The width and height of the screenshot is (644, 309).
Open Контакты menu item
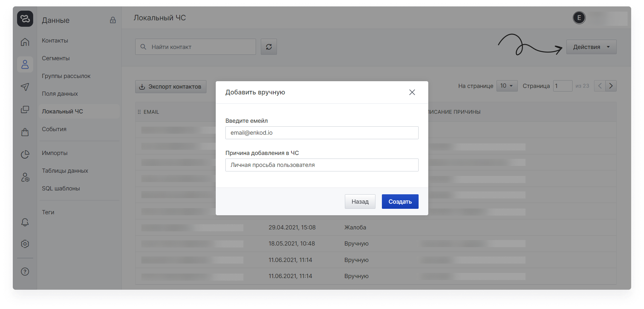(55, 41)
